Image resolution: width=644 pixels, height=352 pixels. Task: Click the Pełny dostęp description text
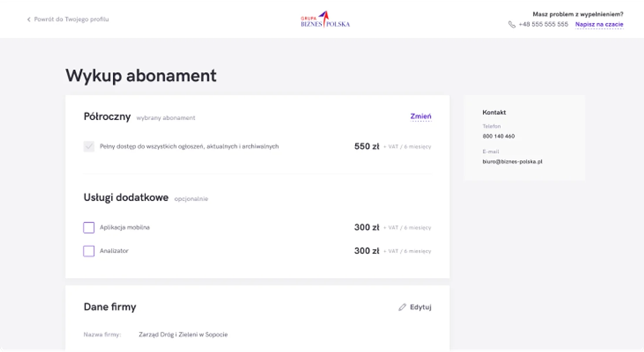click(189, 147)
